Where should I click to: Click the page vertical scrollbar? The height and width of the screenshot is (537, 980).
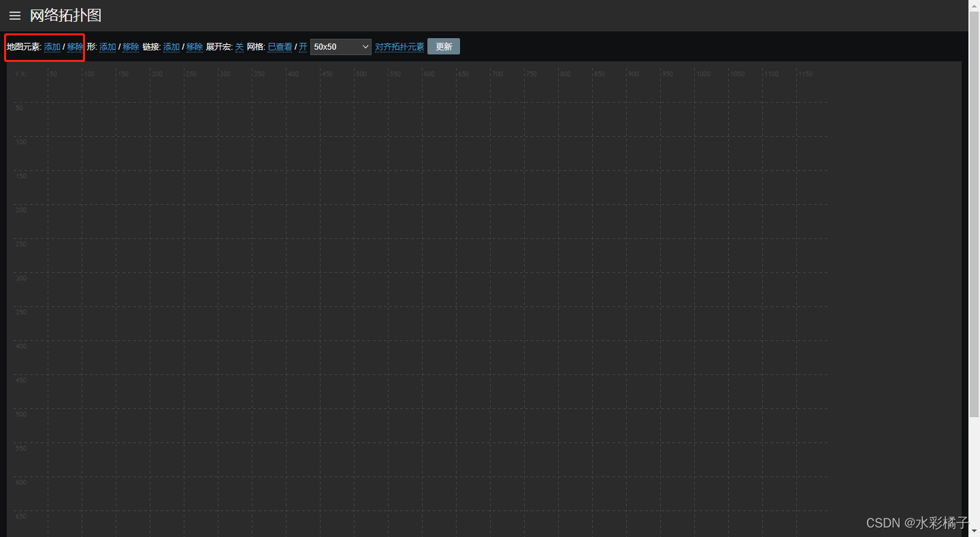pos(974,214)
